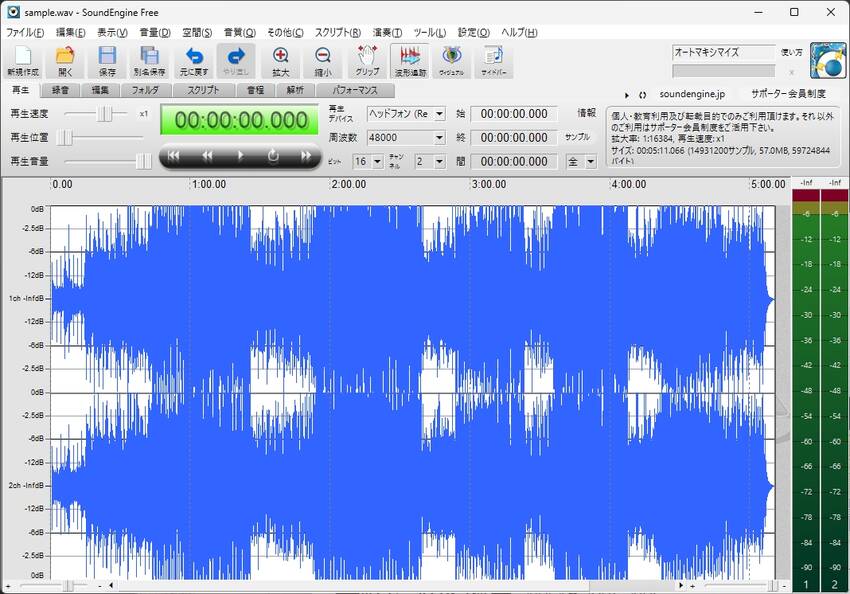
Task: Switch to the スクリプト tab below the toolbar
Action: coord(204,91)
